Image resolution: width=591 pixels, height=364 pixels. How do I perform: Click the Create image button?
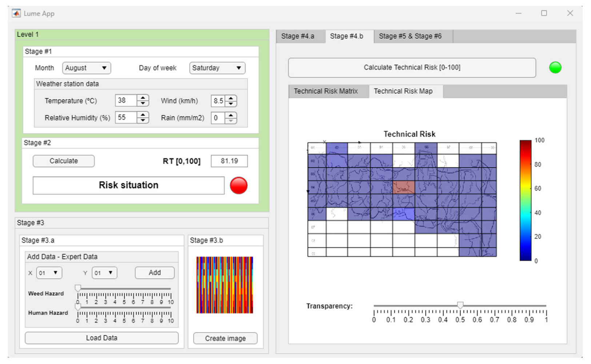pyautogui.click(x=225, y=338)
